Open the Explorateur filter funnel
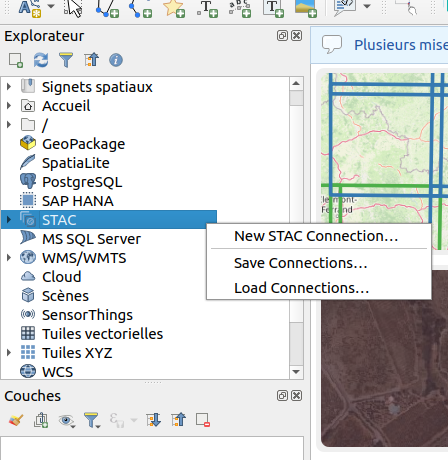The image size is (448, 460). coord(66,60)
